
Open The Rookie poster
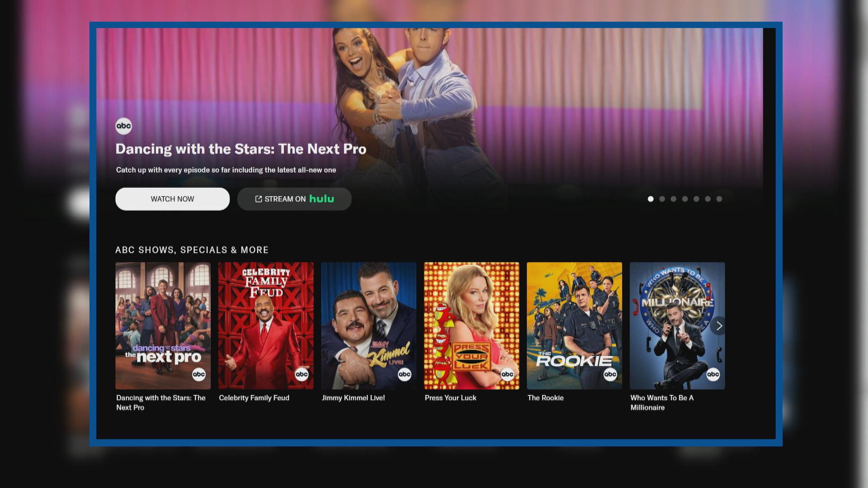(x=574, y=326)
